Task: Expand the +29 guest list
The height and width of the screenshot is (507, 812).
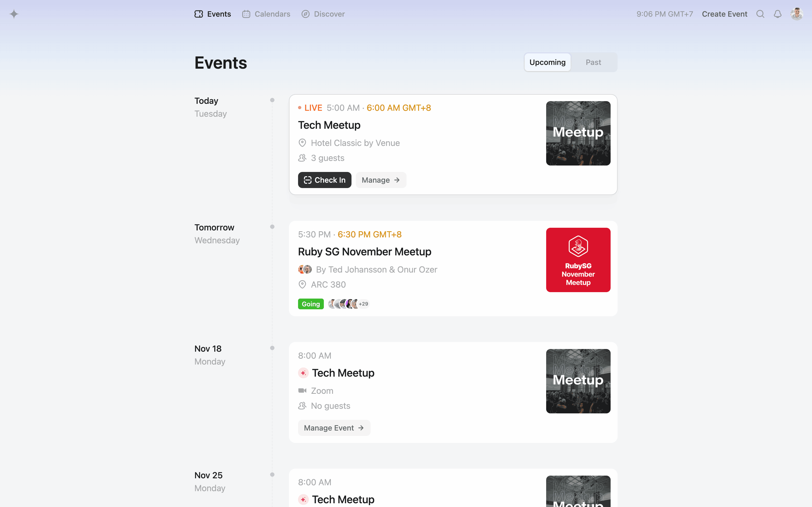Action: point(364,304)
